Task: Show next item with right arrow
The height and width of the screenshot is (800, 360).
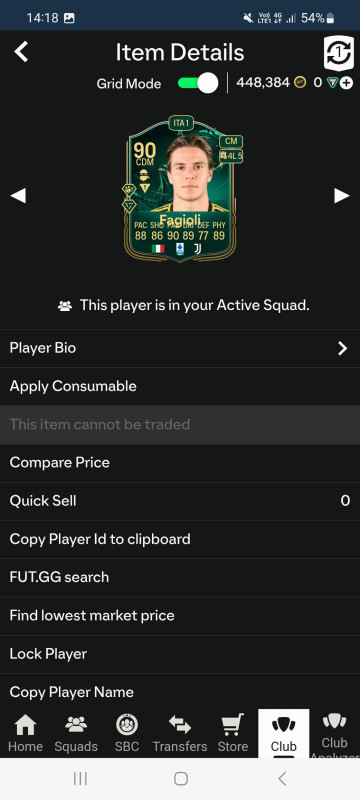Action: point(342,195)
